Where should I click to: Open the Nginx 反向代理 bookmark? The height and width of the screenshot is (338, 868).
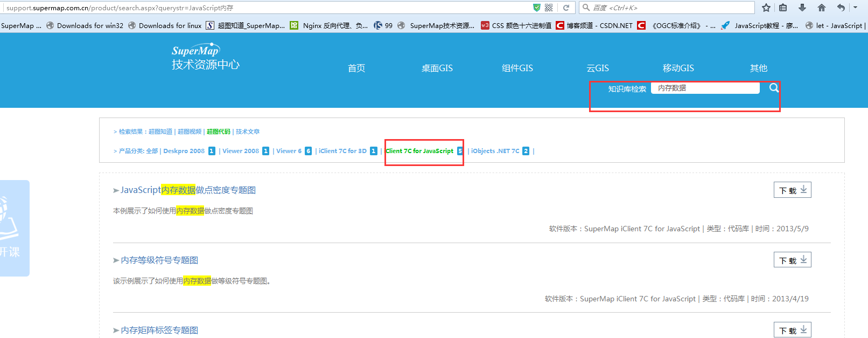[329, 25]
